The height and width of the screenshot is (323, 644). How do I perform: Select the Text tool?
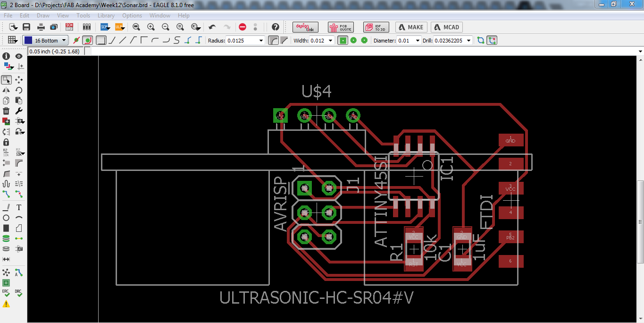coord(19,207)
